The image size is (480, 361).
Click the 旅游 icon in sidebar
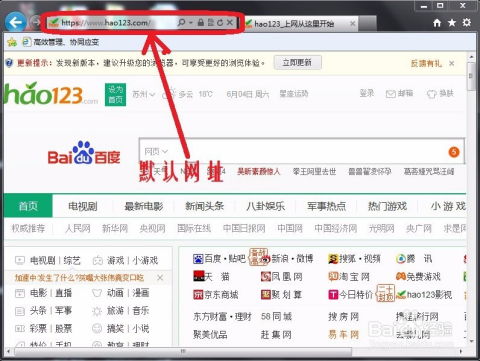(x=97, y=311)
